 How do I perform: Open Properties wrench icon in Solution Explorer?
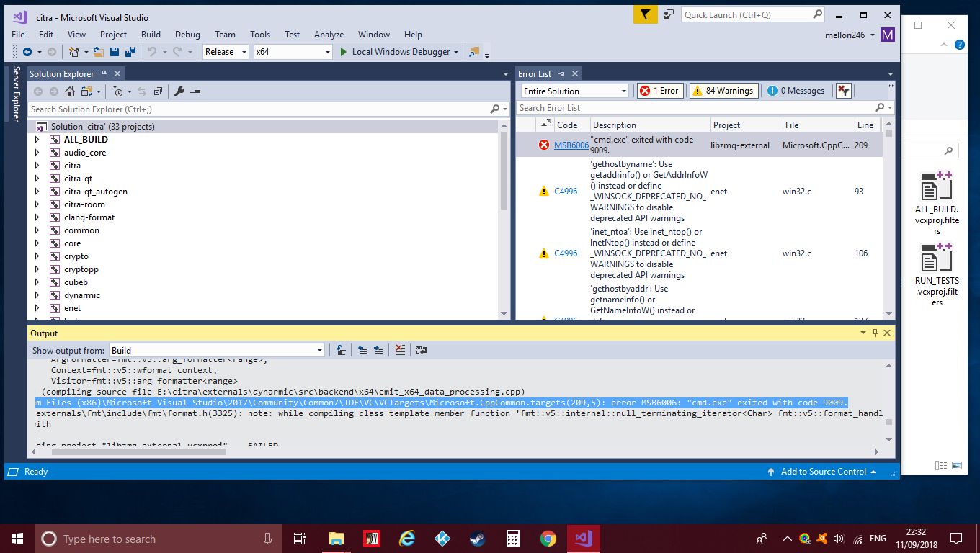[x=179, y=91]
